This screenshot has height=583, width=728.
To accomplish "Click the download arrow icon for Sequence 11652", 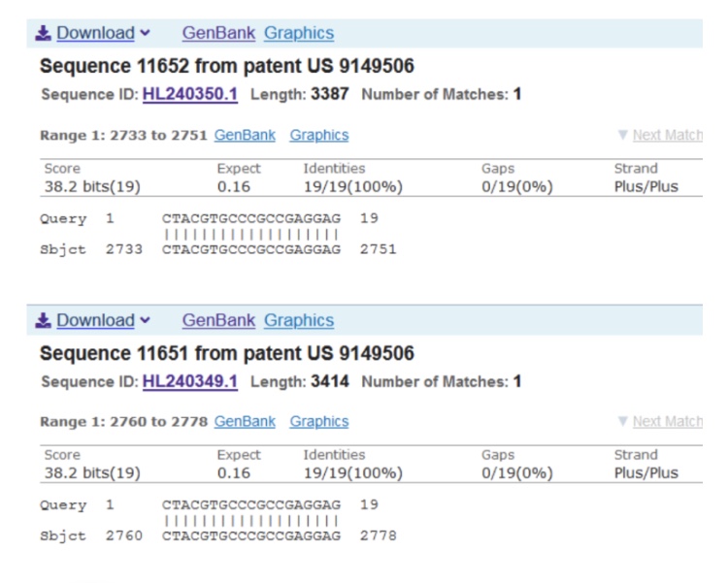I will point(43,33).
